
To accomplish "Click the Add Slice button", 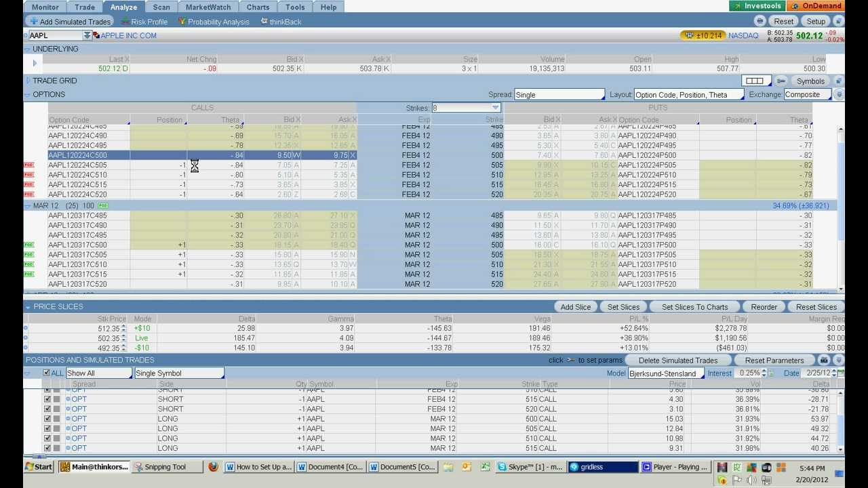I will point(576,307).
